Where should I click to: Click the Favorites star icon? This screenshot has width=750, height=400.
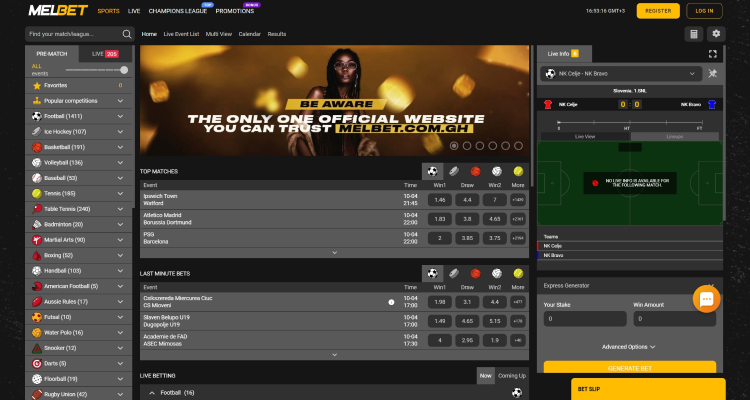(x=37, y=86)
